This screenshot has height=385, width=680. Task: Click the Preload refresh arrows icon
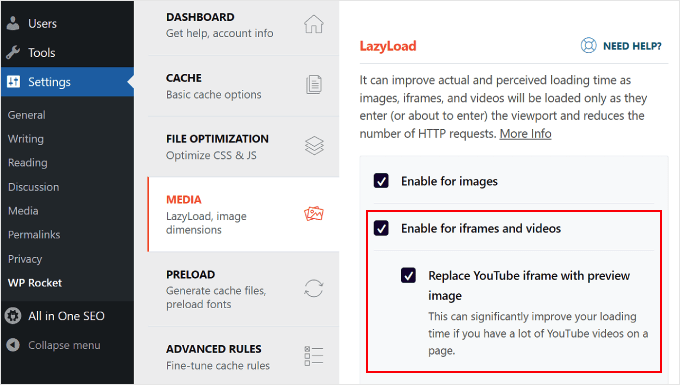coord(314,288)
